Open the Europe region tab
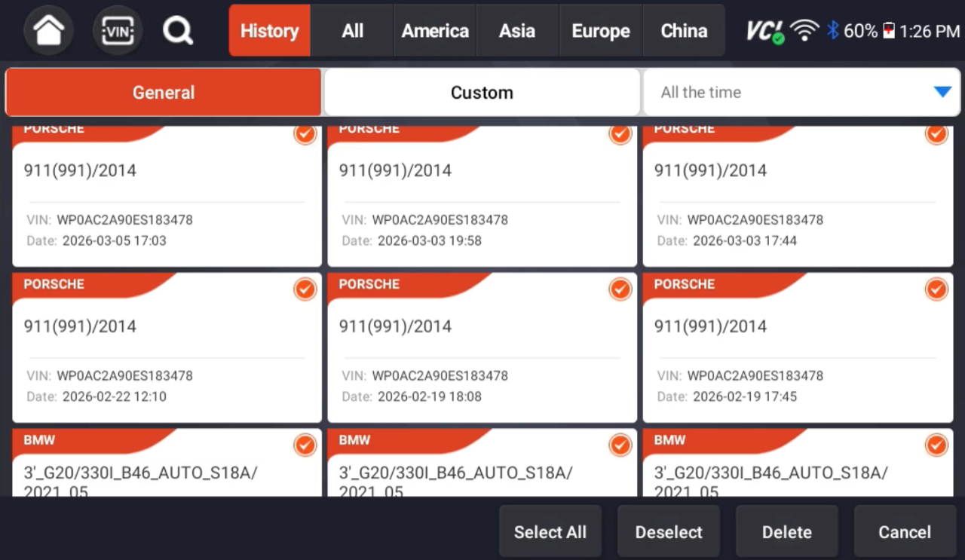 (x=601, y=31)
